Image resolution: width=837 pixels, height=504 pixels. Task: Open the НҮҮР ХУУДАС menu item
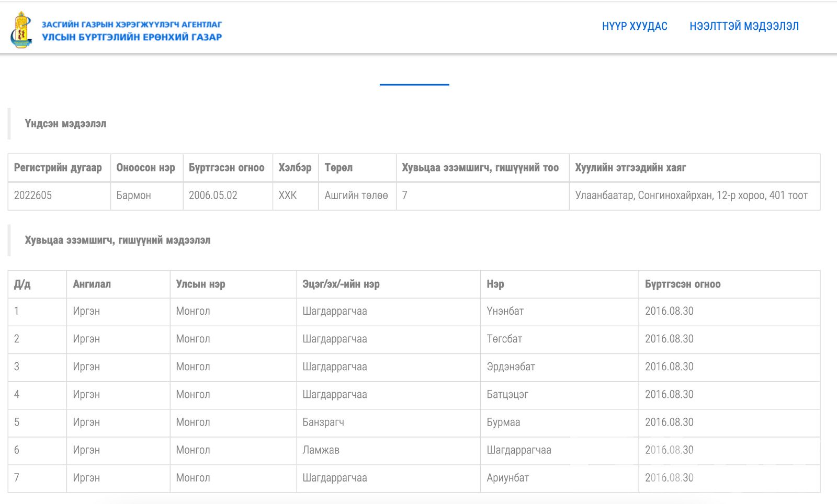(x=634, y=26)
